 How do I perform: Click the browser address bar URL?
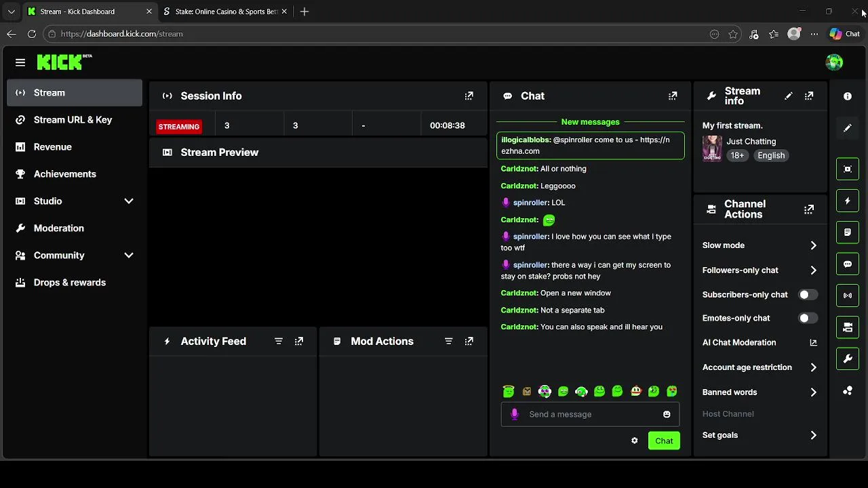(x=122, y=34)
